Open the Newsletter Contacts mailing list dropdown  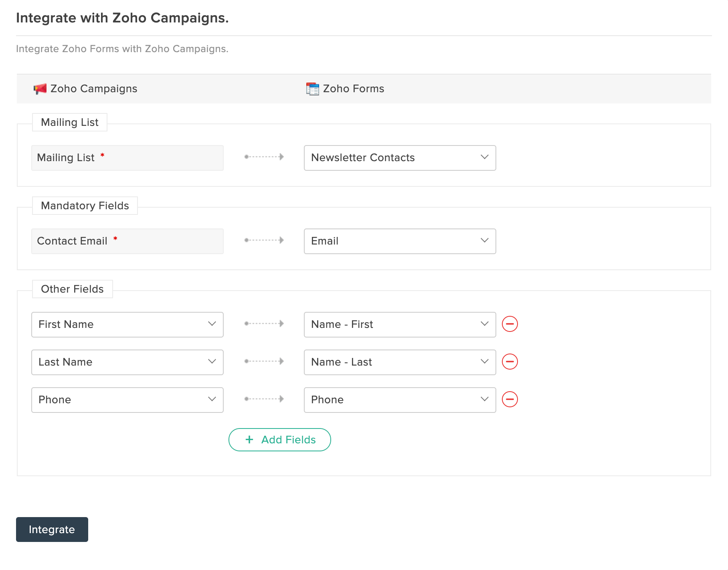click(x=400, y=158)
